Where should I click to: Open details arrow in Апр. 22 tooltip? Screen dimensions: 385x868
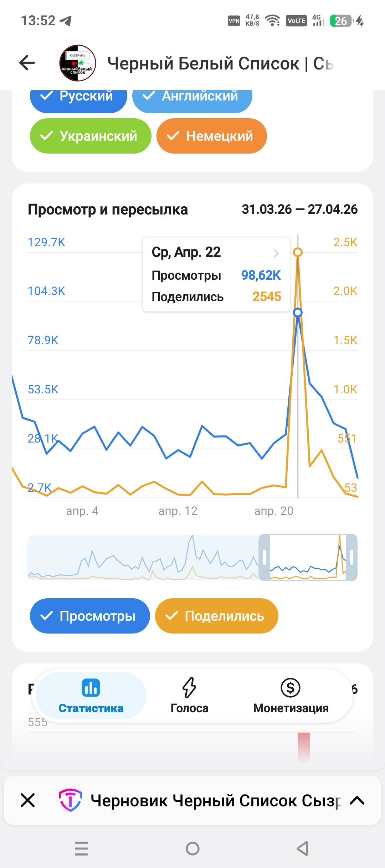click(x=276, y=253)
